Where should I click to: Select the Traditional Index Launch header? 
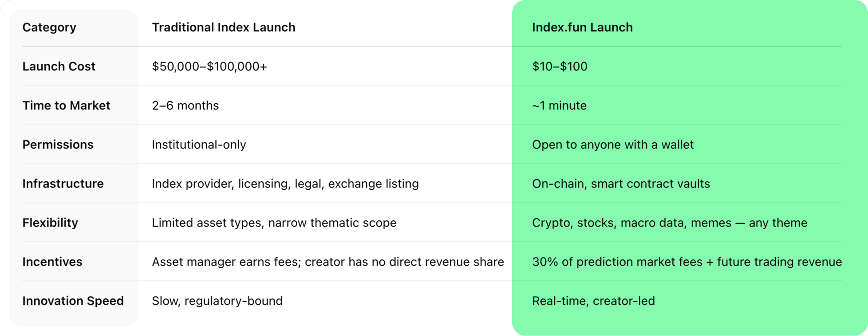click(224, 27)
